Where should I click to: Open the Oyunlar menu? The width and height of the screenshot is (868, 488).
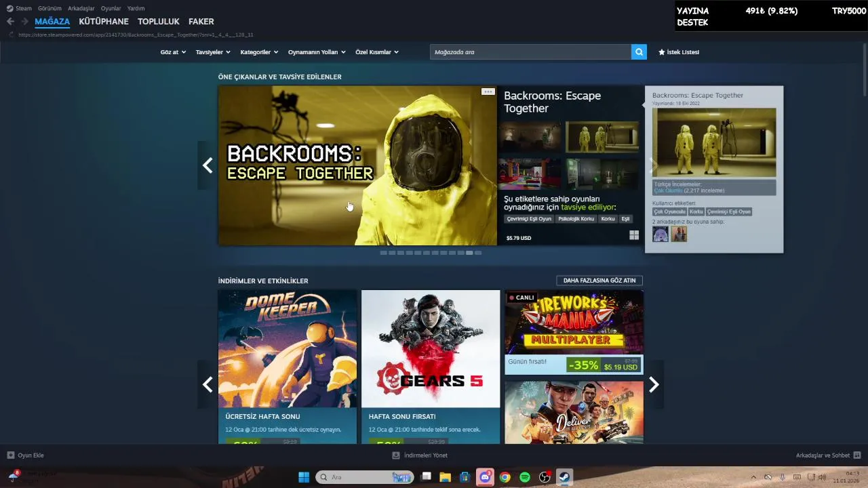click(111, 8)
